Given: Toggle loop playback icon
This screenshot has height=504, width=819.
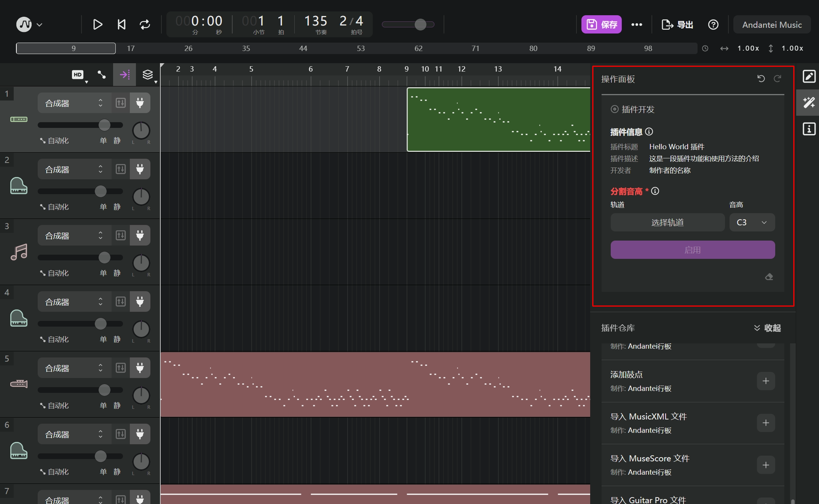Looking at the screenshot, I should [145, 25].
